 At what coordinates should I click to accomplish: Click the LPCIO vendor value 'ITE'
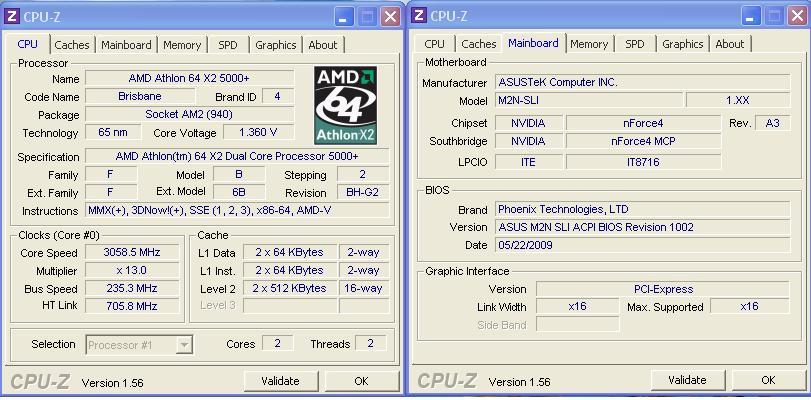tap(528, 162)
